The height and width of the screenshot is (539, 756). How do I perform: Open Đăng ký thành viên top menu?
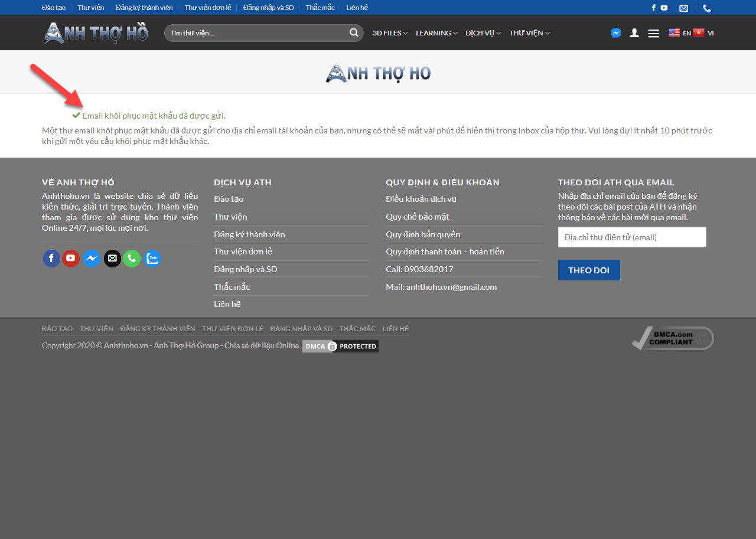pyautogui.click(x=144, y=8)
